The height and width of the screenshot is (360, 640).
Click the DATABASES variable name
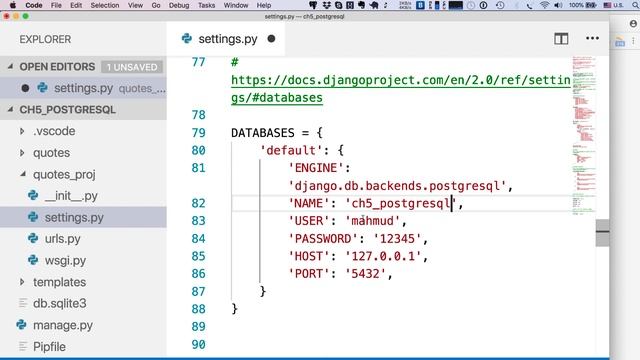pyautogui.click(x=262, y=133)
